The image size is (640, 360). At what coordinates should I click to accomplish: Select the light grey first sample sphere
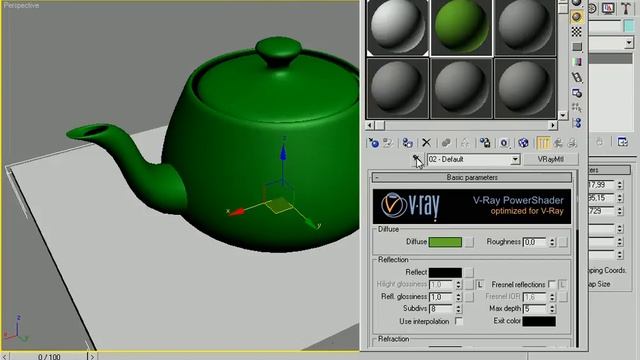point(398,27)
